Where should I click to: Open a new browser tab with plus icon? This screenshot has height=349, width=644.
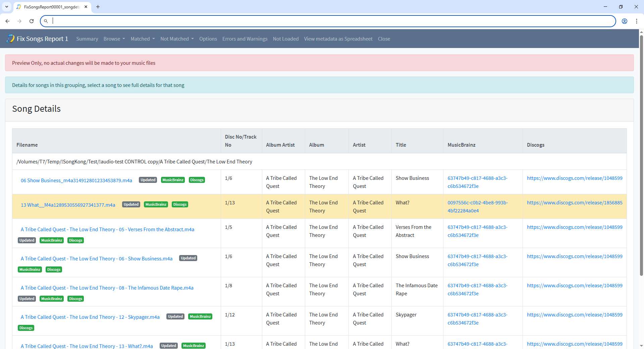coord(98,7)
